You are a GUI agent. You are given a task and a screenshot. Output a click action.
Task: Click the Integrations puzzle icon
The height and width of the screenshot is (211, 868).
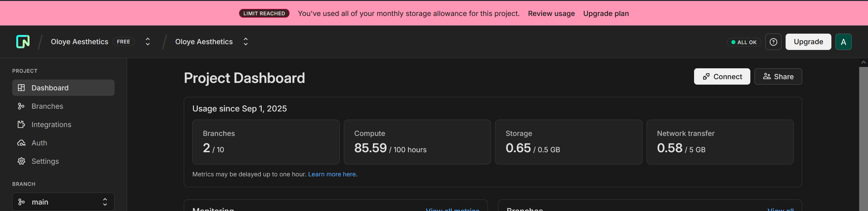pyautogui.click(x=21, y=125)
